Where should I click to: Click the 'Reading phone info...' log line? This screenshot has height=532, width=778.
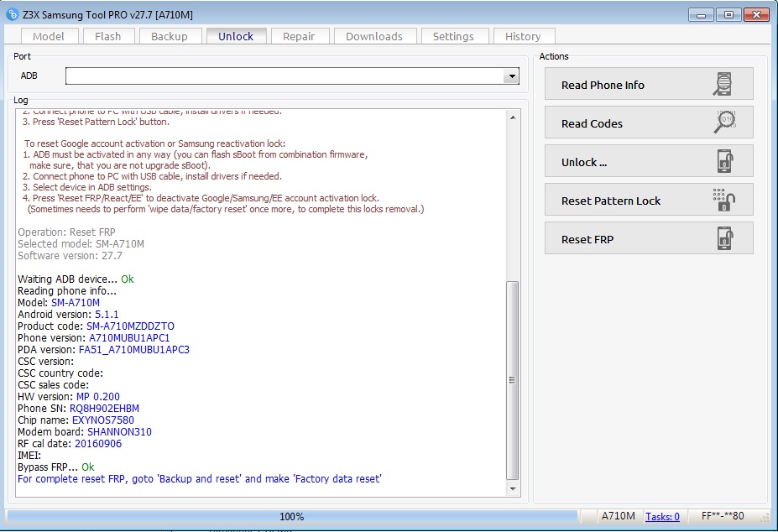click(x=67, y=291)
